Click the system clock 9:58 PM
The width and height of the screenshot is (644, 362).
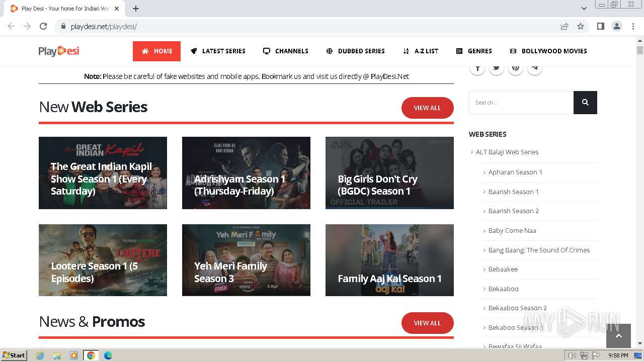pos(618,355)
